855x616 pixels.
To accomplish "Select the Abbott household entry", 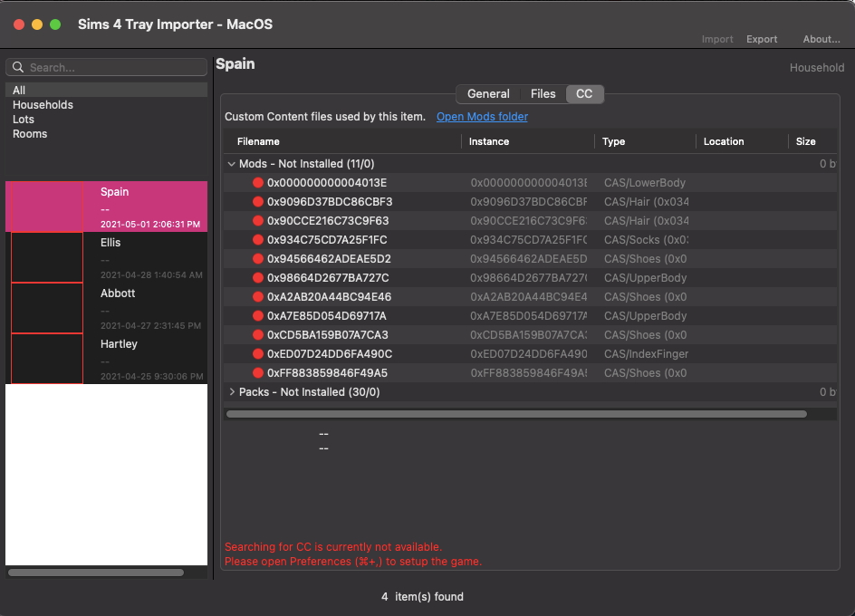I will click(x=106, y=308).
